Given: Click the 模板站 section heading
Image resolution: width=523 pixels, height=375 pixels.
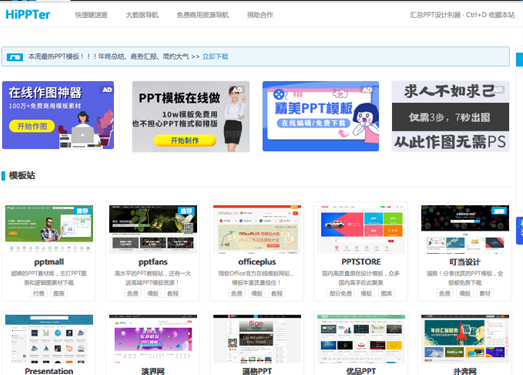Looking at the screenshot, I should tap(22, 175).
